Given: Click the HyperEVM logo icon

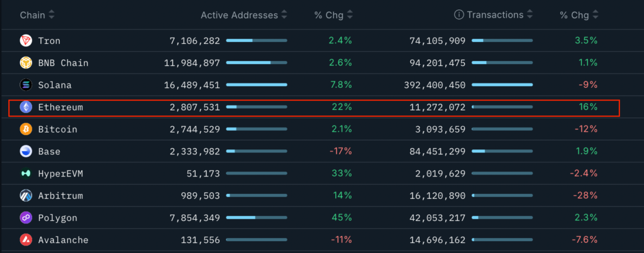Looking at the screenshot, I should (x=26, y=173).
